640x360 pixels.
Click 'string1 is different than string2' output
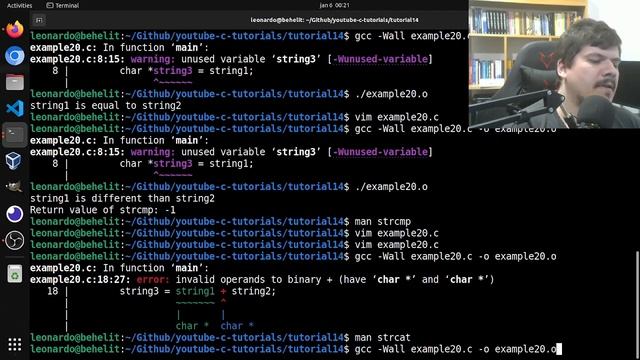coord(122,198)
